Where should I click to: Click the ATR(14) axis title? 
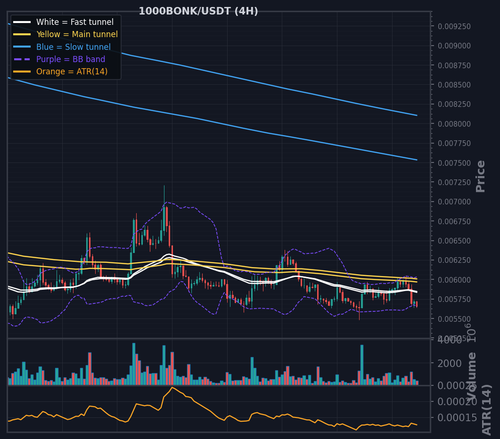pos(487,410)
